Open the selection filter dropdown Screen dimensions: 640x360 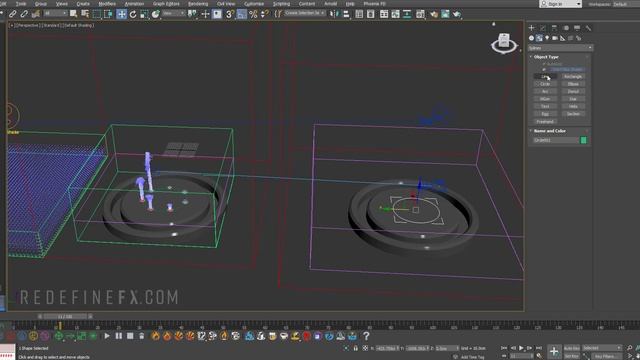[x=55, y=14]
